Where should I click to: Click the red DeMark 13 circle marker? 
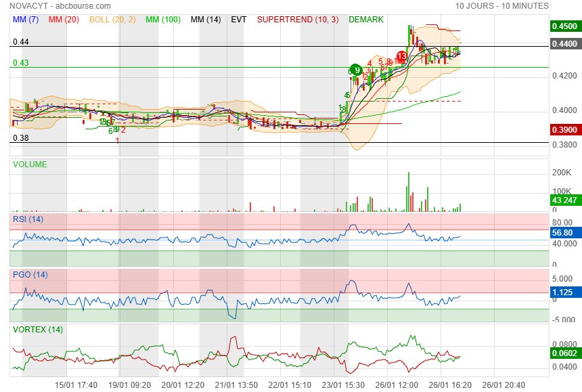tap(402, 56)
